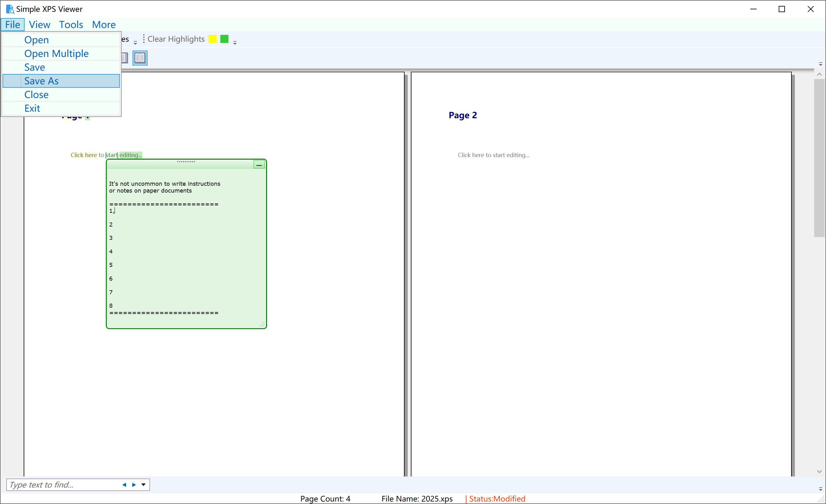The height and width of the screenshot is (504, 826).
Task: Expand the highlight colors overflow chevron
Action: 235,42
